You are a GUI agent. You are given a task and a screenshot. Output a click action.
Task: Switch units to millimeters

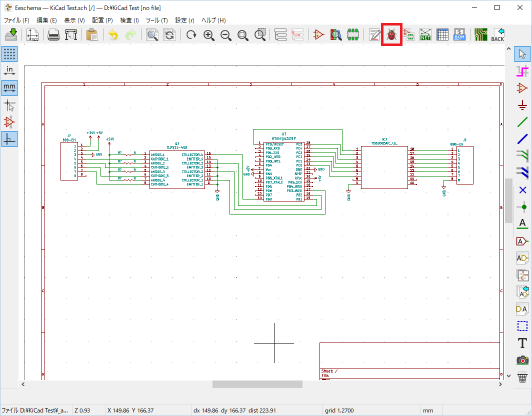click(9, 88)
